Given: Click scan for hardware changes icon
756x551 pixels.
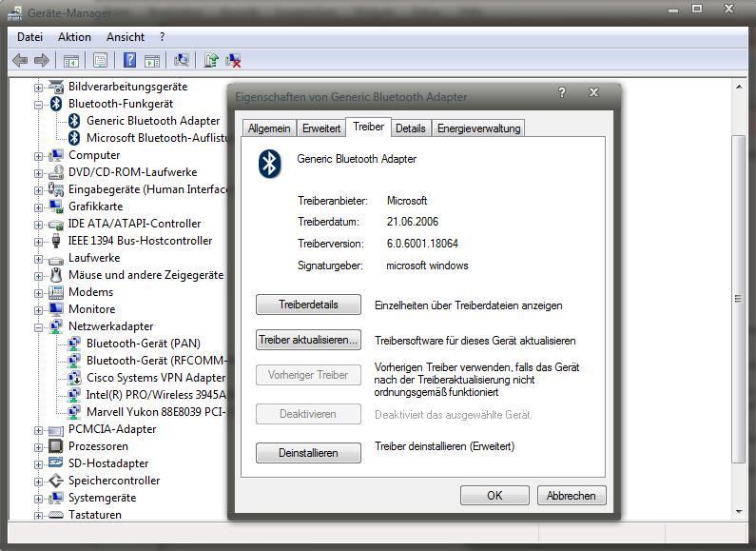Looking at the screenshot, I should [x=182, y=60].
